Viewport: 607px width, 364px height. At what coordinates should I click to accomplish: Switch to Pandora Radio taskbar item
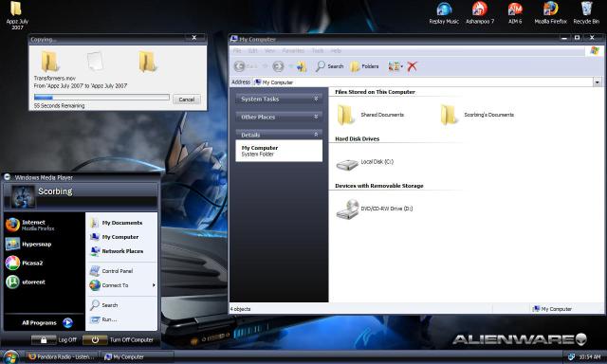pos(62,356)
